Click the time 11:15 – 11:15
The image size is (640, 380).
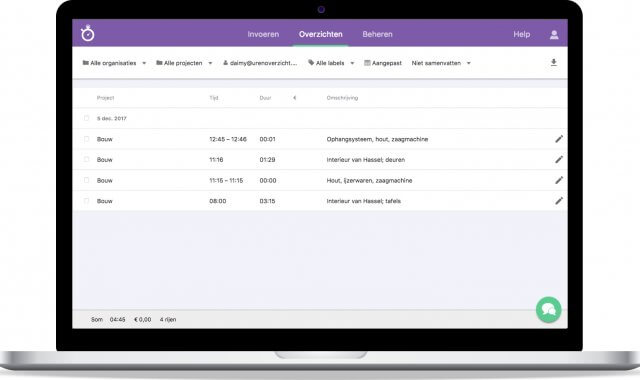tap(226, 180)
